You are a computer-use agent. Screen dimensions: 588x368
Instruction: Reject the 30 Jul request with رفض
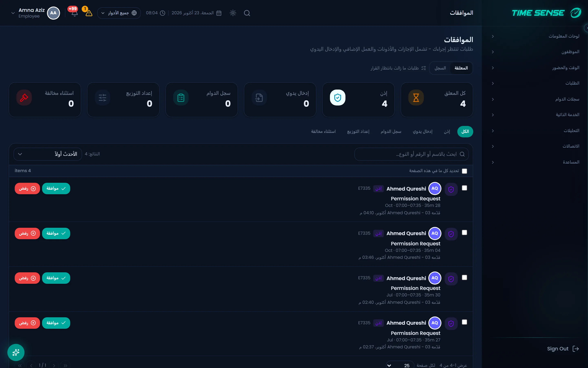tap(27, 278)
